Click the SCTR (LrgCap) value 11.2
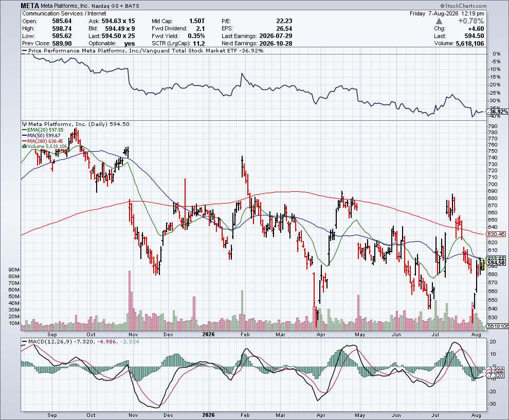Viewport: 509px width, 420px height. (198, 44)
